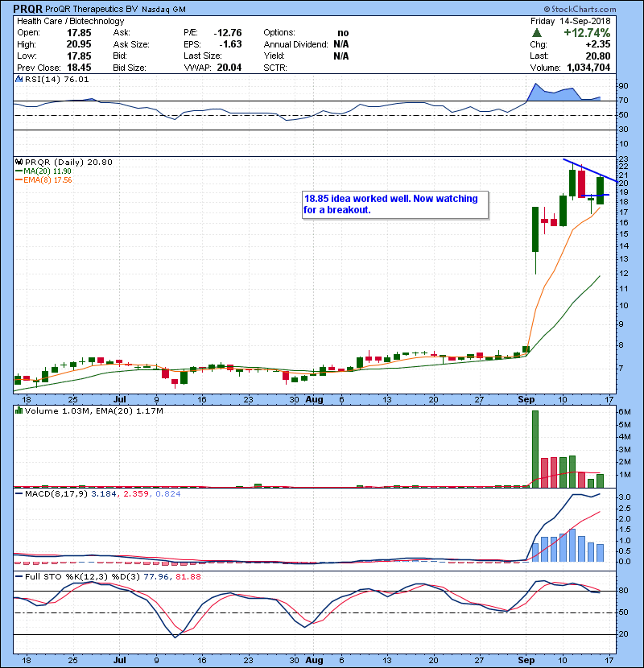
Task: Click the Prev Close value 18.45
Action: point(79,68)
